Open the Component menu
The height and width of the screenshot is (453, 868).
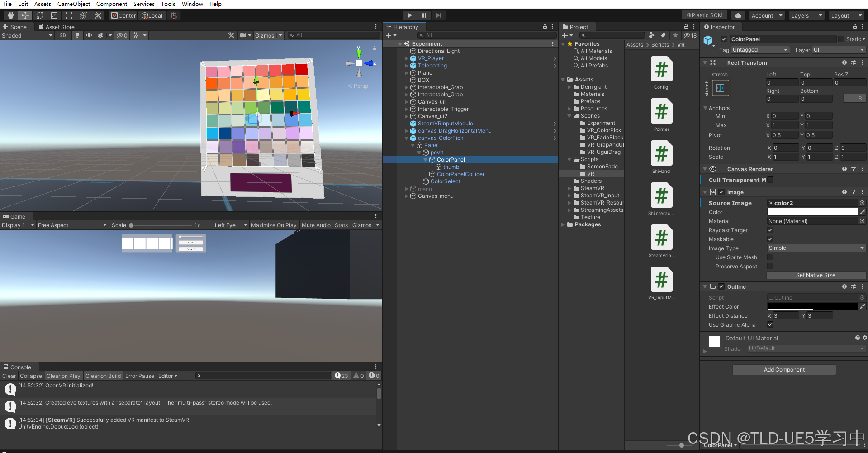tap(111, 4)
